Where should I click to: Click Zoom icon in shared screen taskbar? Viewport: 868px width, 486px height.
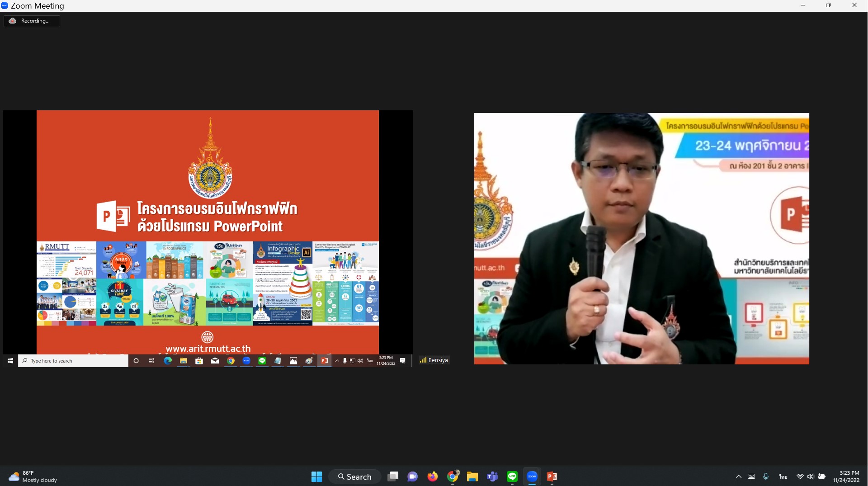pos(246,361)
